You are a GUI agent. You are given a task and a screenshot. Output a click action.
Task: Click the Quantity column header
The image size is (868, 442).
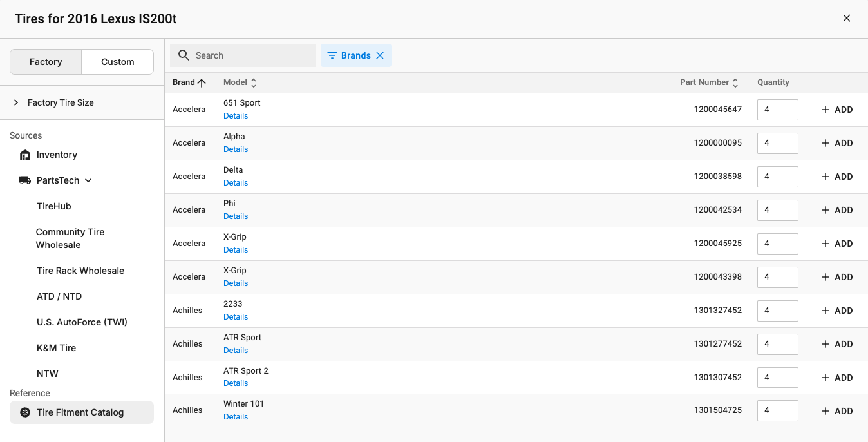(x=773, y=82)
